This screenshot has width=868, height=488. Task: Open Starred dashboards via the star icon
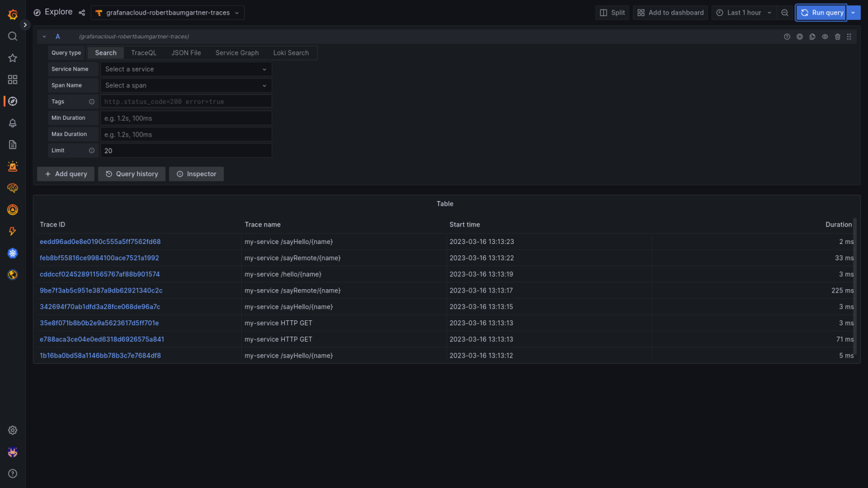click(x=12, y=58)
